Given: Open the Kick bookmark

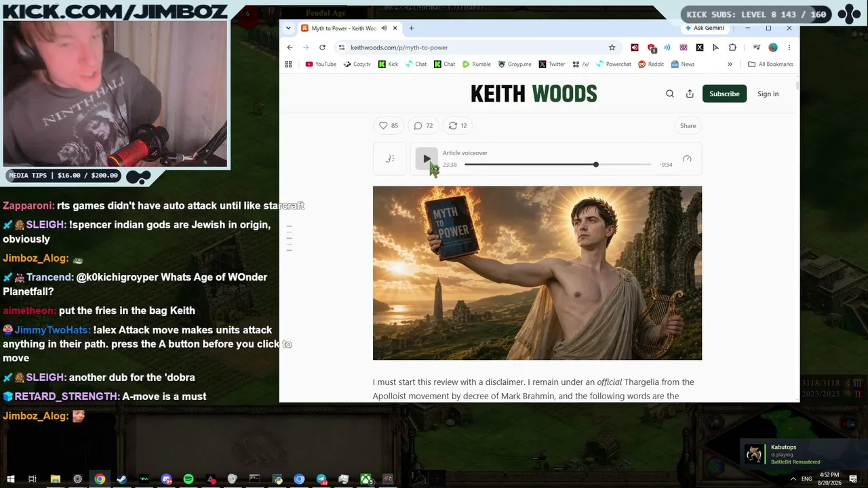Looking at the screenshot, I should (x=389, y=64).
